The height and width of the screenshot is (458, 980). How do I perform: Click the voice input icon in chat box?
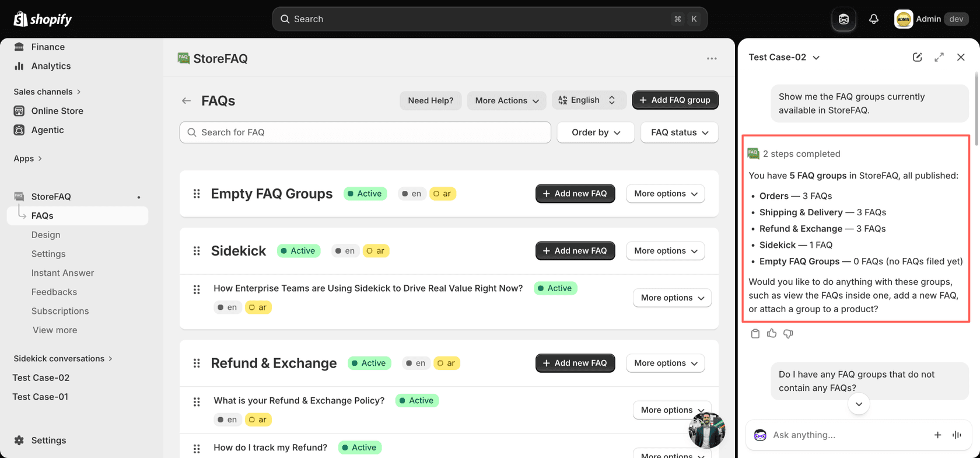[957, 435]
